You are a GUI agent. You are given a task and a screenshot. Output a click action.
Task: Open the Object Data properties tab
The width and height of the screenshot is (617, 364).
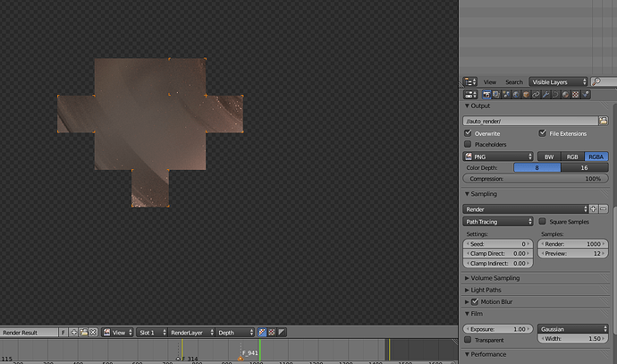pos(555,95)
